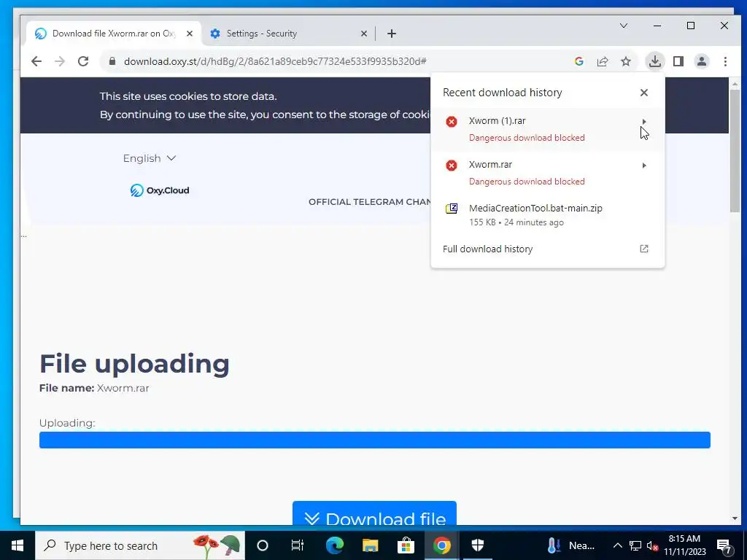Click the Oxy.Cloud logo
The image size is (747, 560).
[x=160, y=190]
